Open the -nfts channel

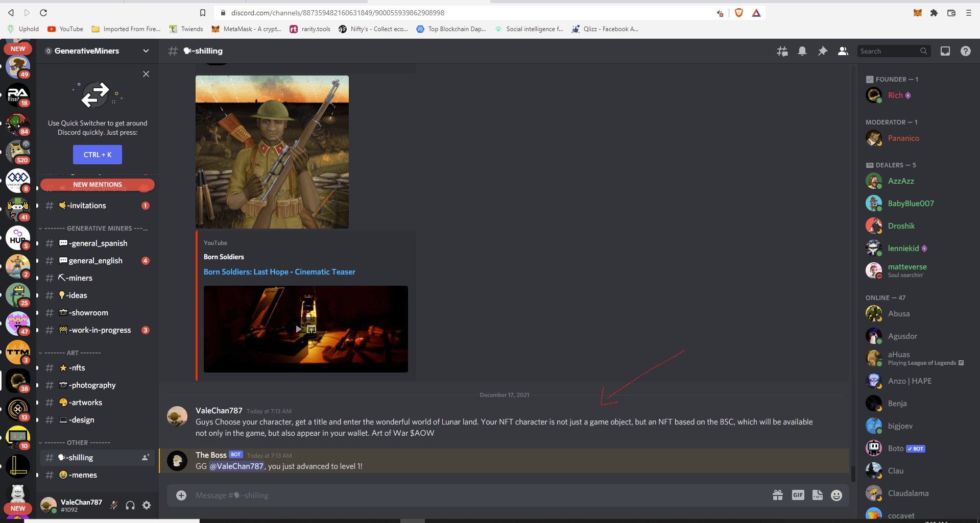tap(98, 368)
